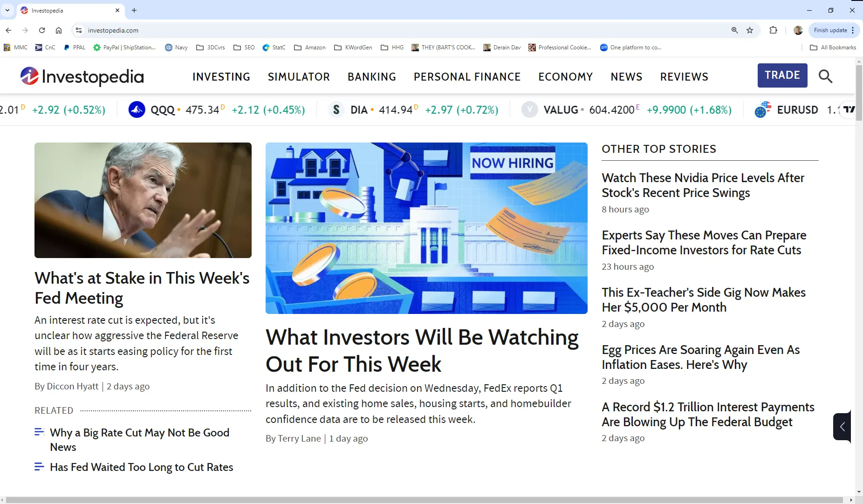Click the Jerome Powell article photo
This screenshot has height=504, width=863.
pyautogui.click(x=143, y=200)
